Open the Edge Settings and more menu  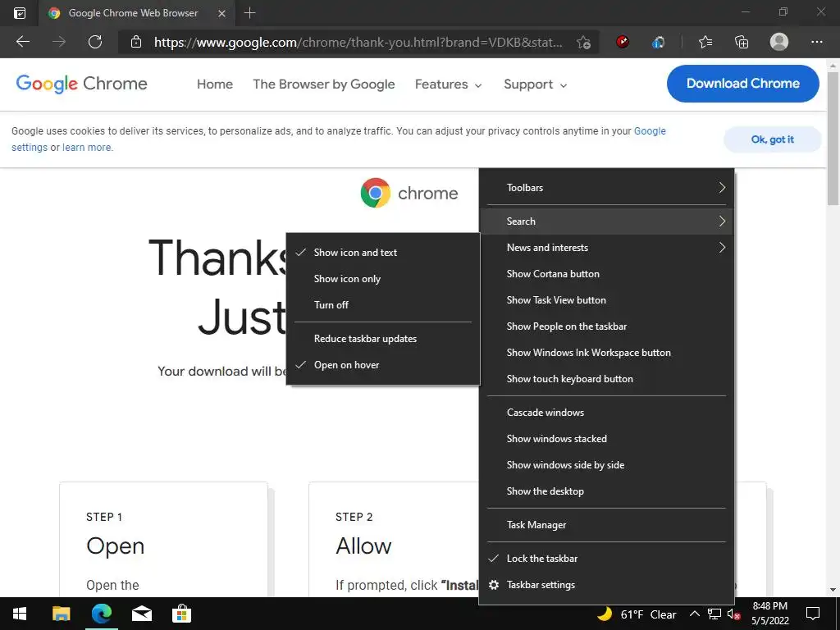(816, 42)
